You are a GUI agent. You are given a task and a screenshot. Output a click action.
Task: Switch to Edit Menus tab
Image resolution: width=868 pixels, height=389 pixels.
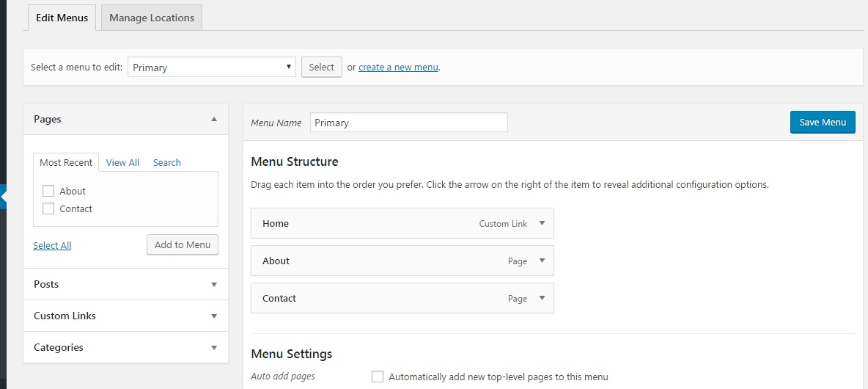point(62,18)
